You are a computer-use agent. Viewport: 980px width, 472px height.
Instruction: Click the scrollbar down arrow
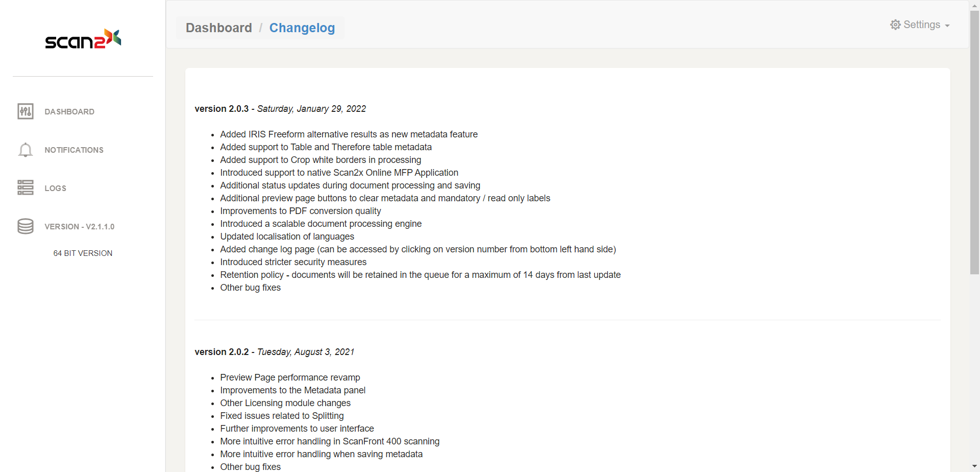pos(974,467)
